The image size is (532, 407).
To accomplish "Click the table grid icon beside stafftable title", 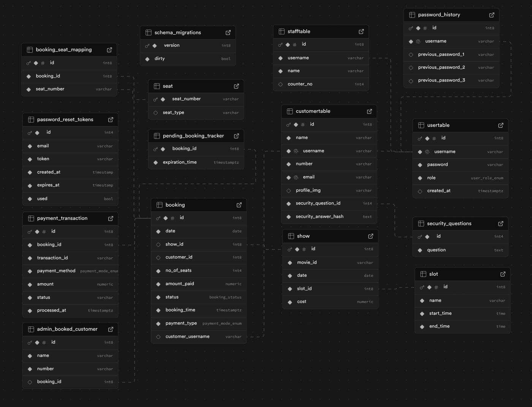I will (282, 32).
